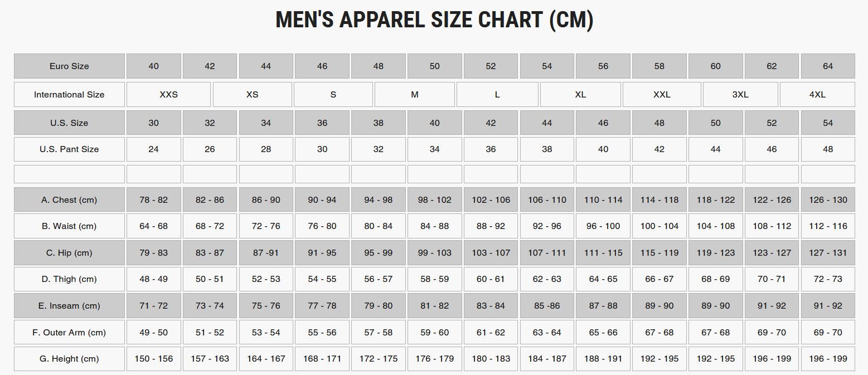
Task: Select the XXL international size cell
Action: tap(662, 95)
